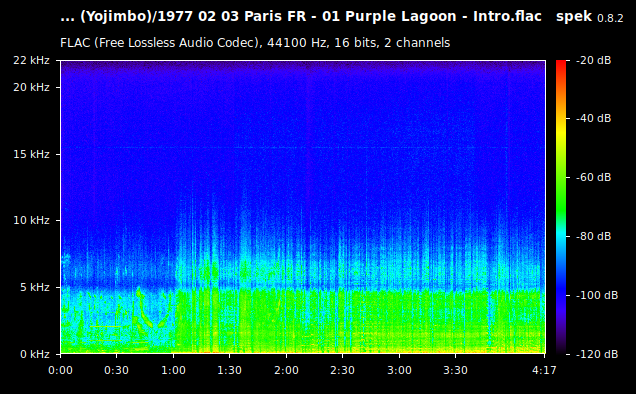Click the '3:30' time axis label

click(456, 370)
